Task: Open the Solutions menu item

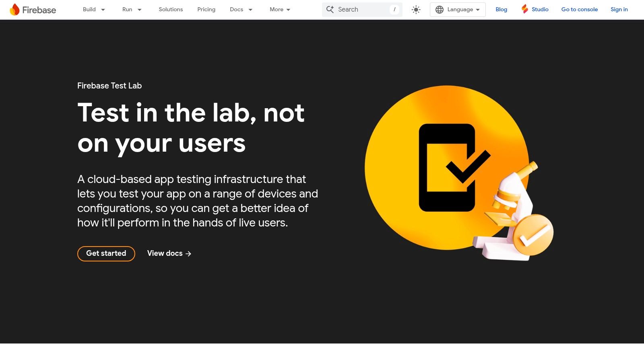Action: click(x=171, y=9)
